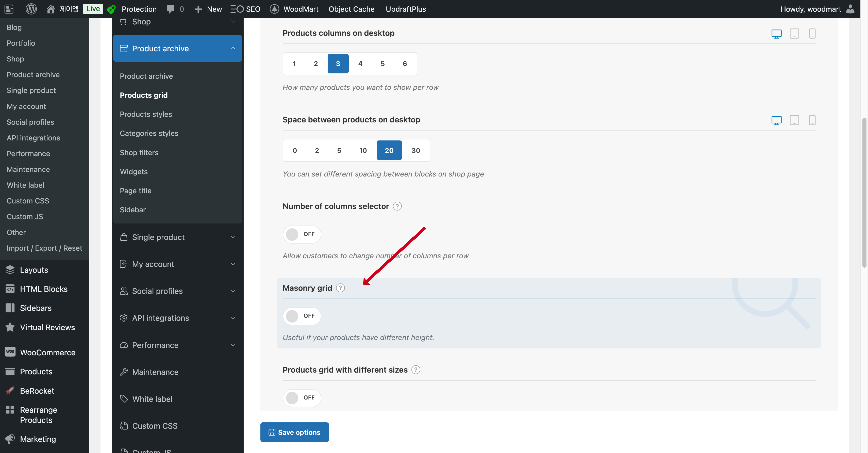The image size is (868, 453).
Task: Click help icon beside Number of columns selector
Action: [397, 206]
